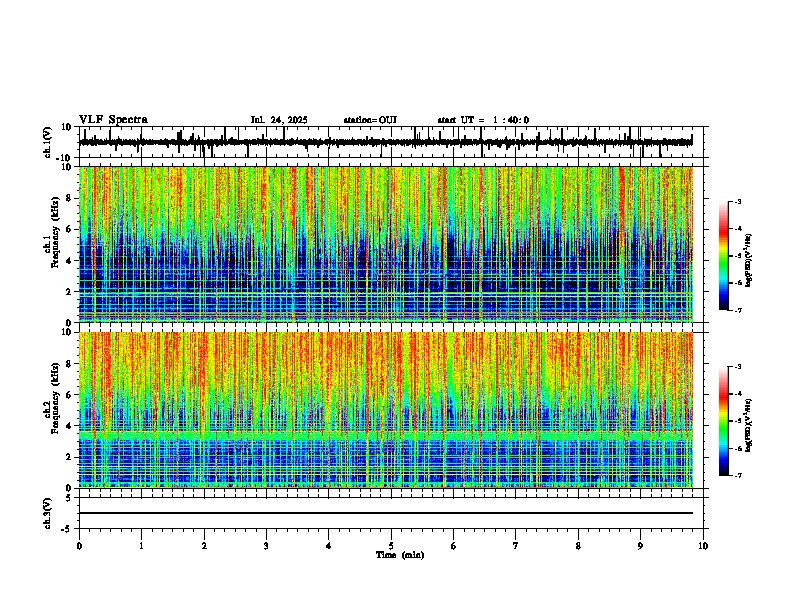Click time-axis tick label "6"

454,546
